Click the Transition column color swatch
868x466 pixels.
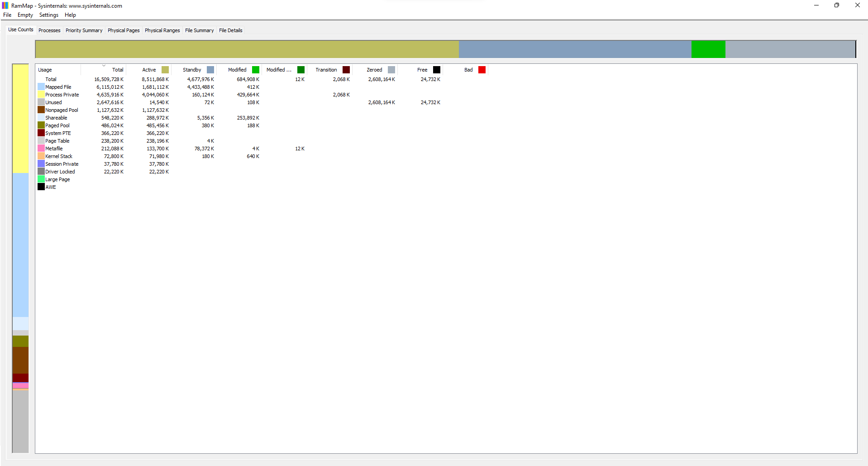[x=346, y=70]
